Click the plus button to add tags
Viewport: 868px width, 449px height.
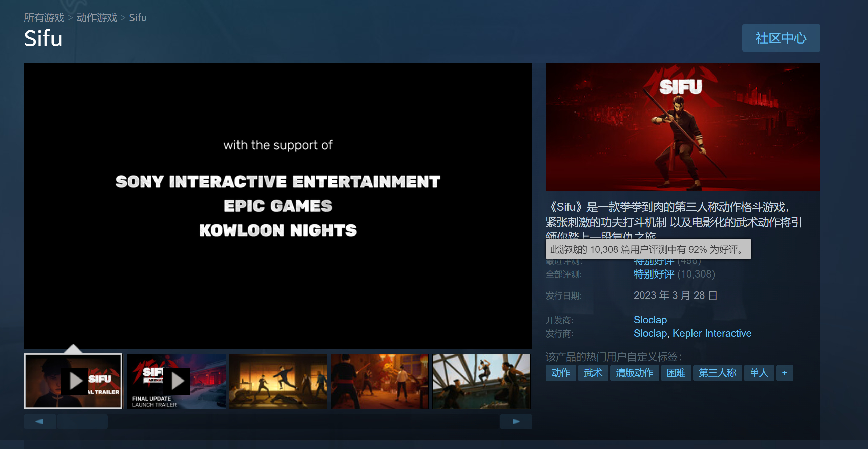(x=785, y=373)
